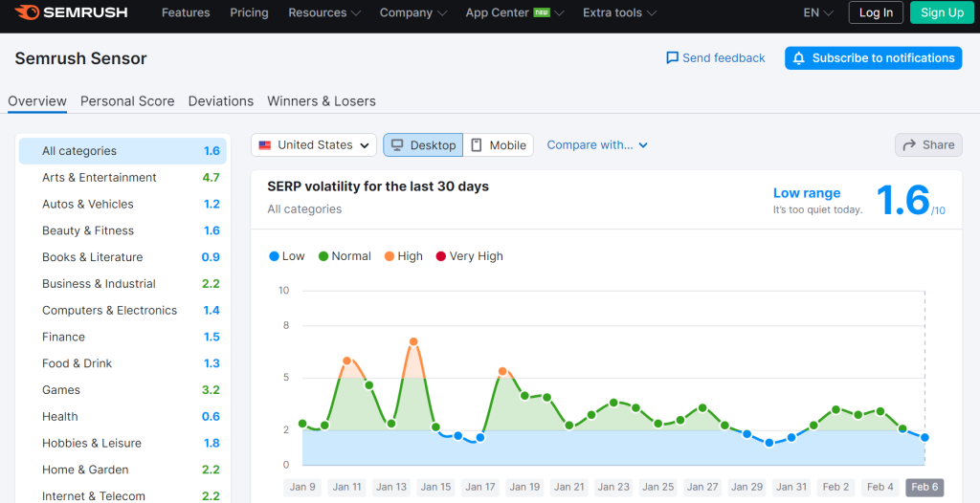This screenshot has height=503, width=980.
Task: Click the Log In button
Action: 876,12
